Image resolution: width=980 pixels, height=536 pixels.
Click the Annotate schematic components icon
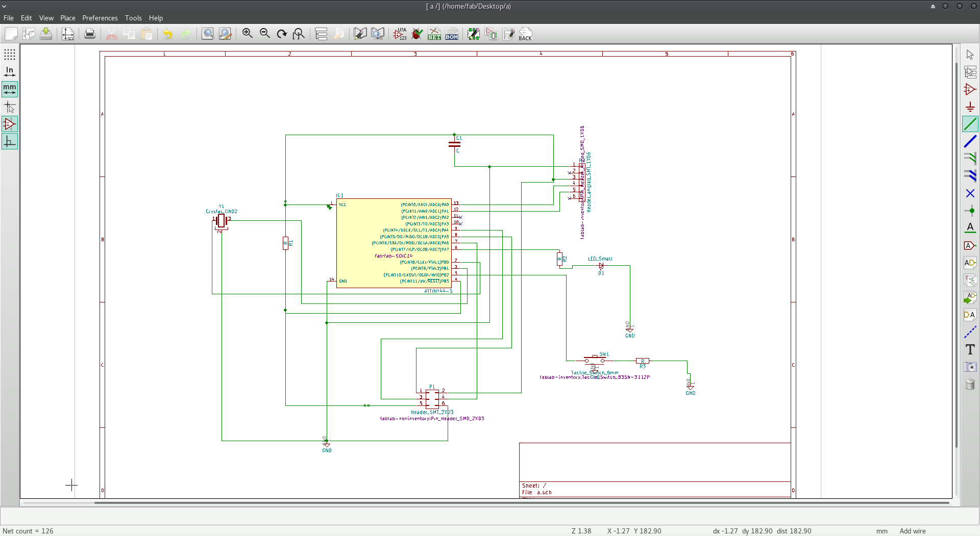tap(400, 34)
